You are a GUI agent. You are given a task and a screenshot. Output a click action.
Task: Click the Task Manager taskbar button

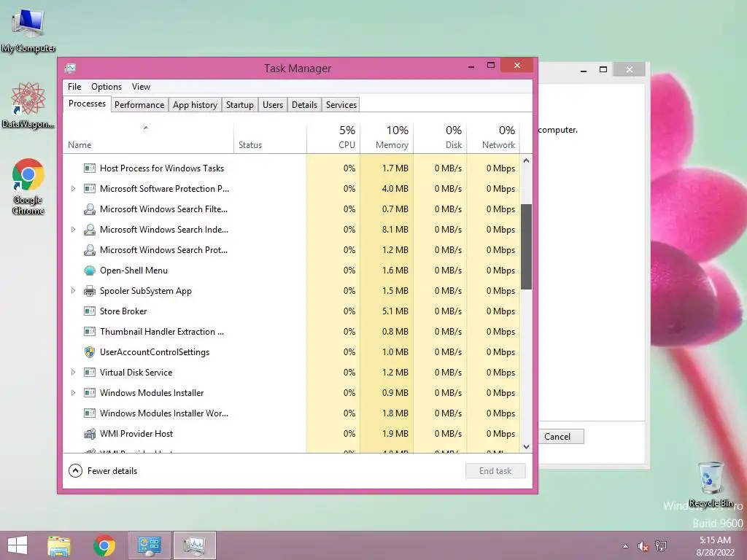pyautogui.click(x=194, y=545)
